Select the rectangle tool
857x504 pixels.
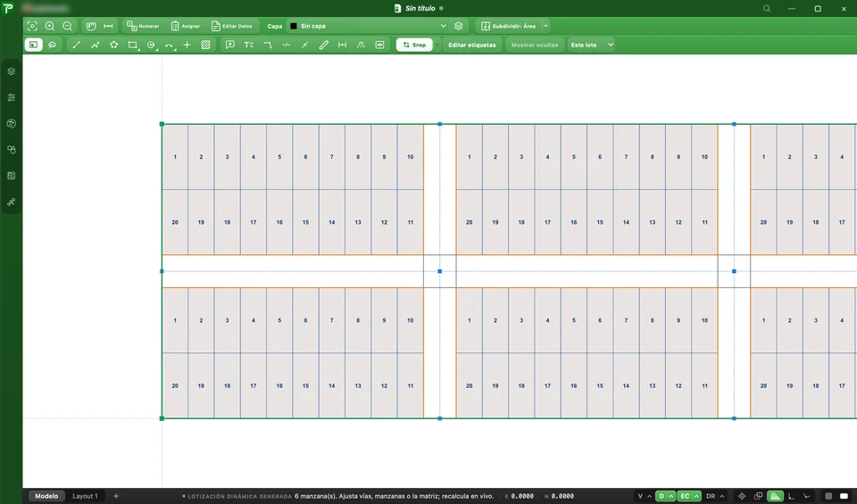click(133, 45)
